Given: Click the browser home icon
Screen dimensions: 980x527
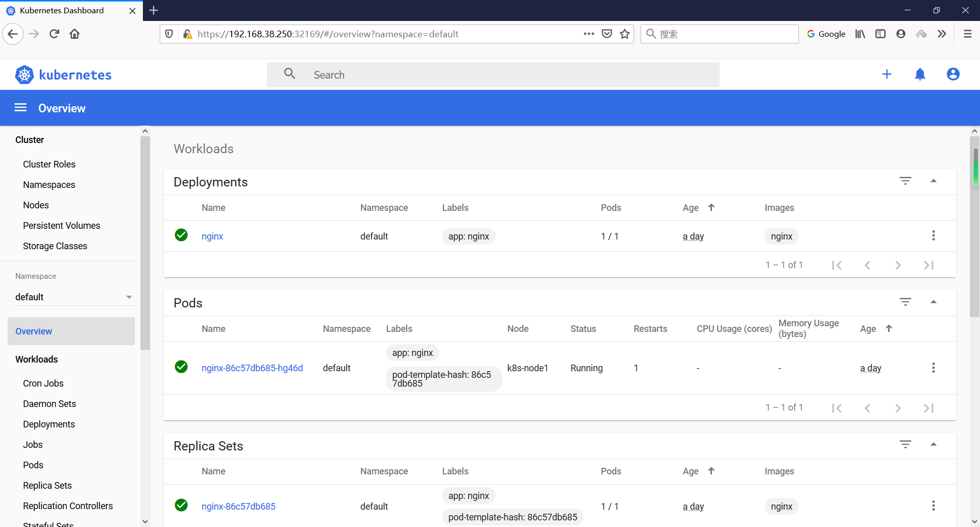Looking at the screenshot, I should [x=75, y=34].
